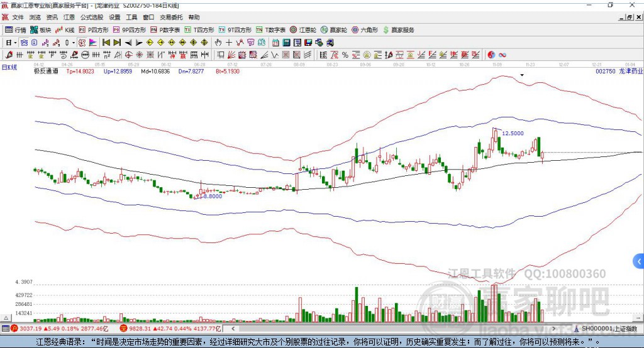Jump to first bar icon

click(x=106, y=42)
